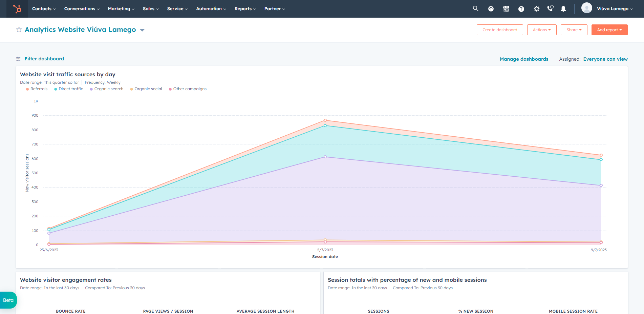This screenshot has width=644, height=314.
Task: Click the BOUNCE RATE label
Action: point(71,311)
